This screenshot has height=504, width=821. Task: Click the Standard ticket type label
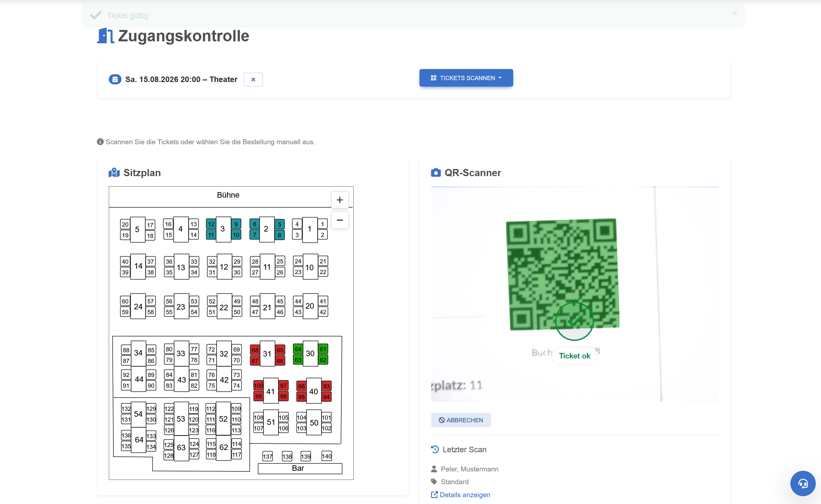(x=454, y=482)
